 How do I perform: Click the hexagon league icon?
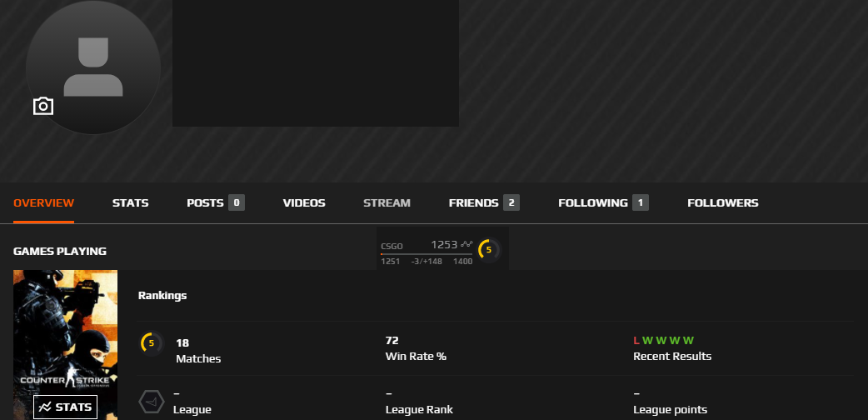click(x=151, y=402)
